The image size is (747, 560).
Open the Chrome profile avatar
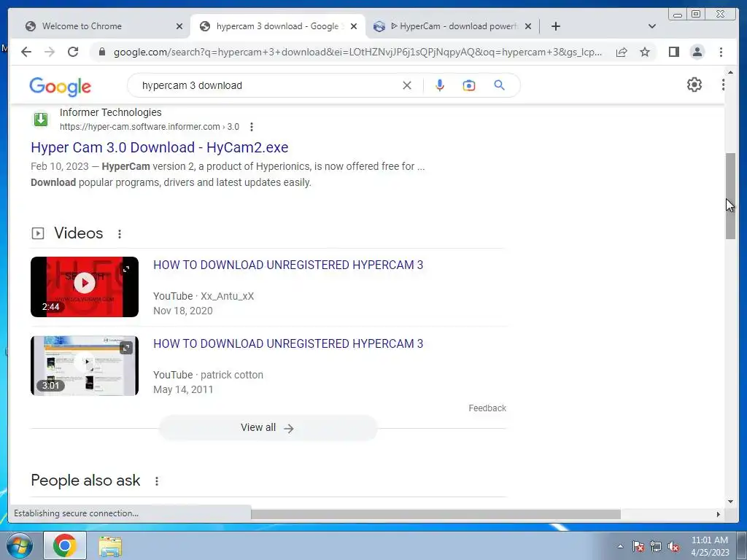[697, 52]
